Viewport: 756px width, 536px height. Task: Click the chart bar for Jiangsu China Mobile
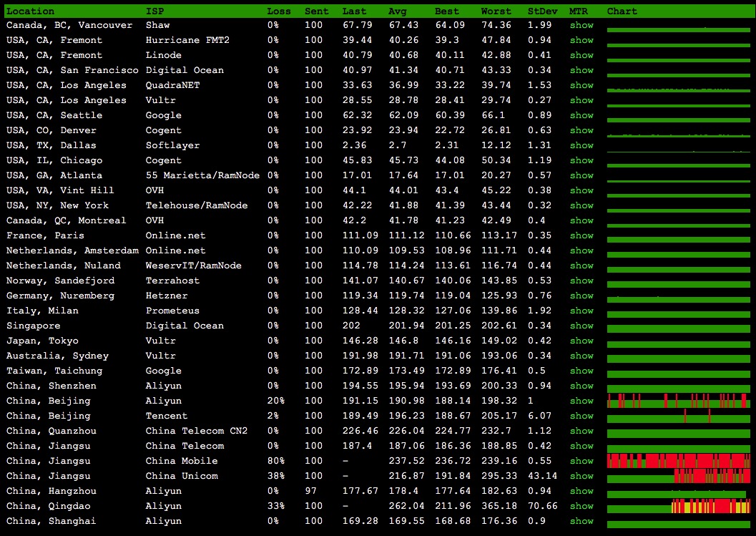pyautogui.click(x=678, y=461)
